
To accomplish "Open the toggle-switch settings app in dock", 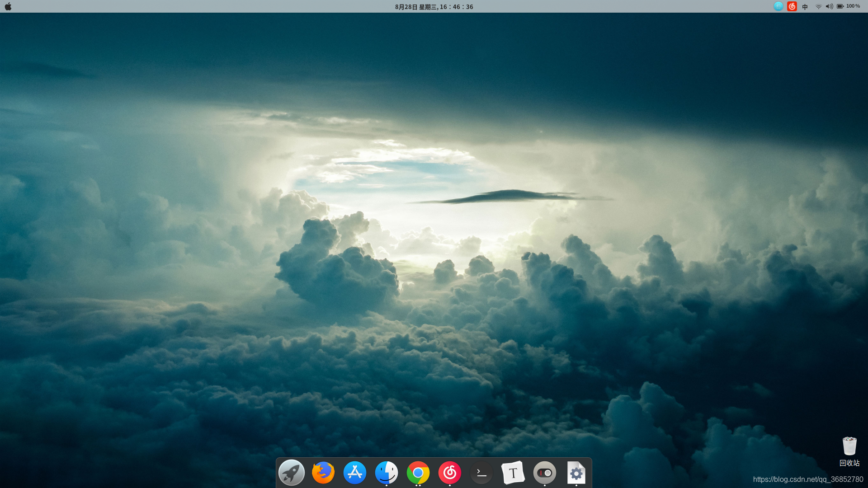I will [x=545, y=473].
